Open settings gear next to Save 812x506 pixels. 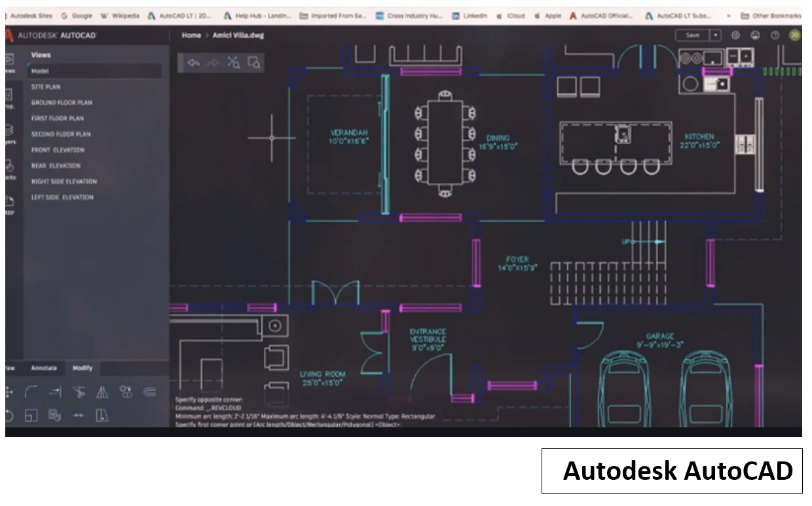click(735, 35)
